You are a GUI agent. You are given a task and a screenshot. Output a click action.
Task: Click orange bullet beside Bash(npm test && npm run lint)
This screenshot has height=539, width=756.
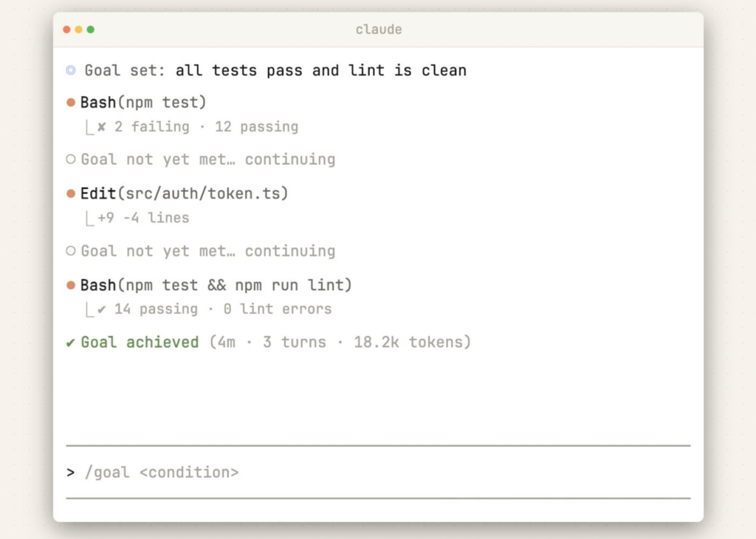(x=71, y=286)
